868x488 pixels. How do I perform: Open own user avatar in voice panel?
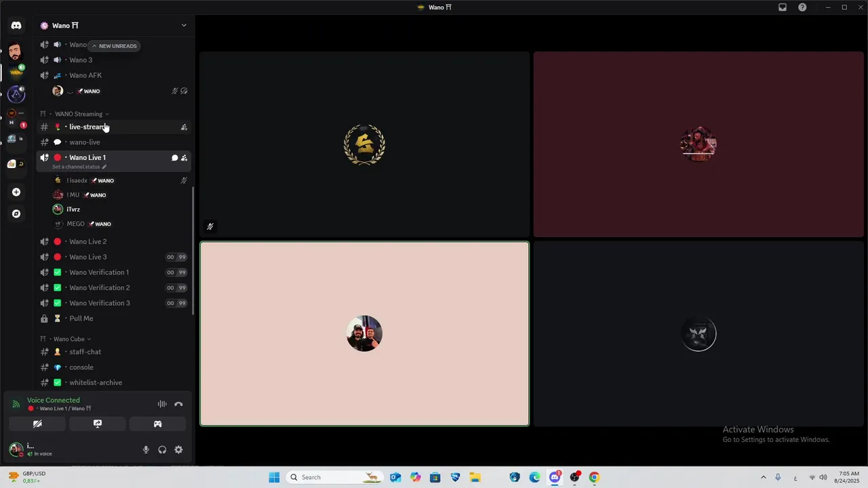(x=16, y=449)
